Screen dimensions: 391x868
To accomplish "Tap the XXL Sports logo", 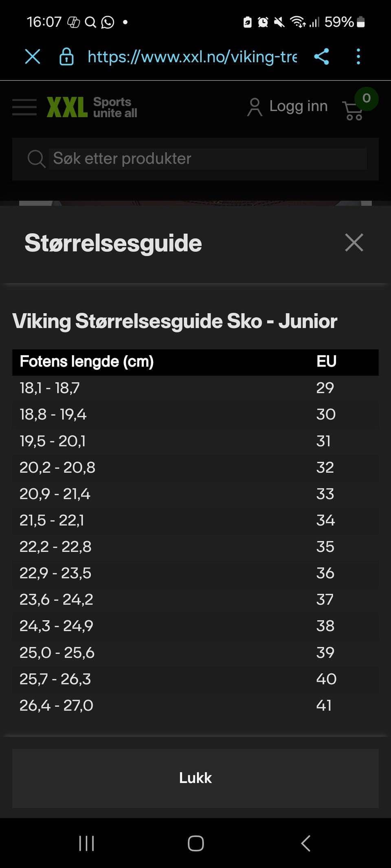I will (x=92, y=107).
